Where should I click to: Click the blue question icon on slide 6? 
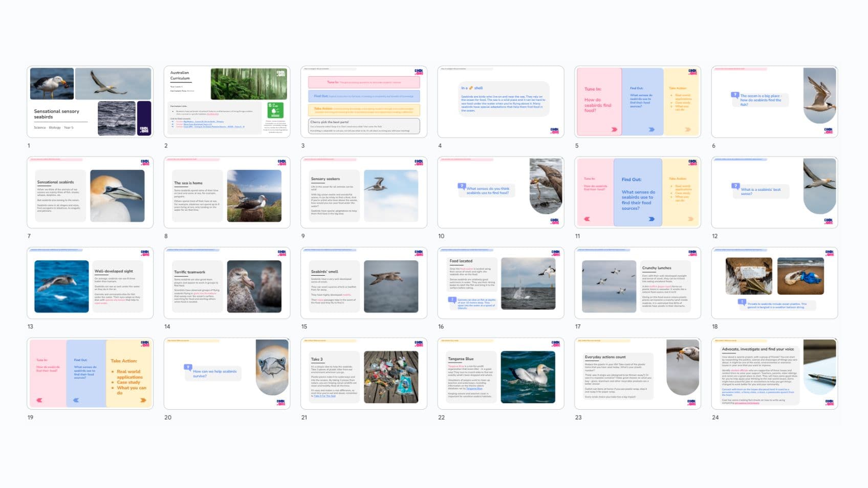pyautogui.click(x=735, y=95)
